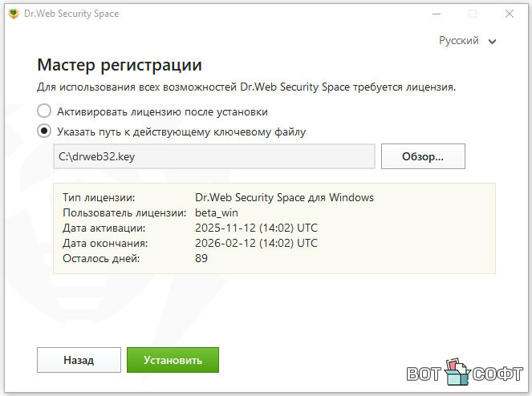Click the license type value for Windows
Image resolution: width=532 pixels, height=396 pixels.
click(284, 197)
